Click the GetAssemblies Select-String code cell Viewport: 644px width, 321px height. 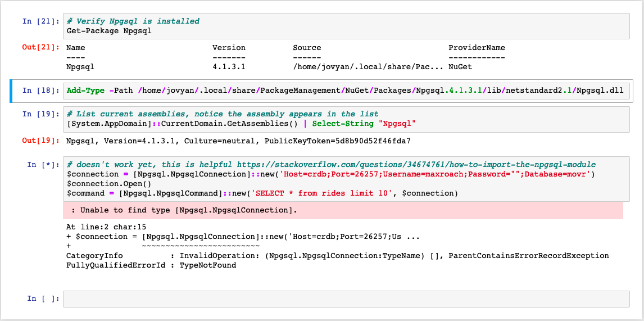346,119
